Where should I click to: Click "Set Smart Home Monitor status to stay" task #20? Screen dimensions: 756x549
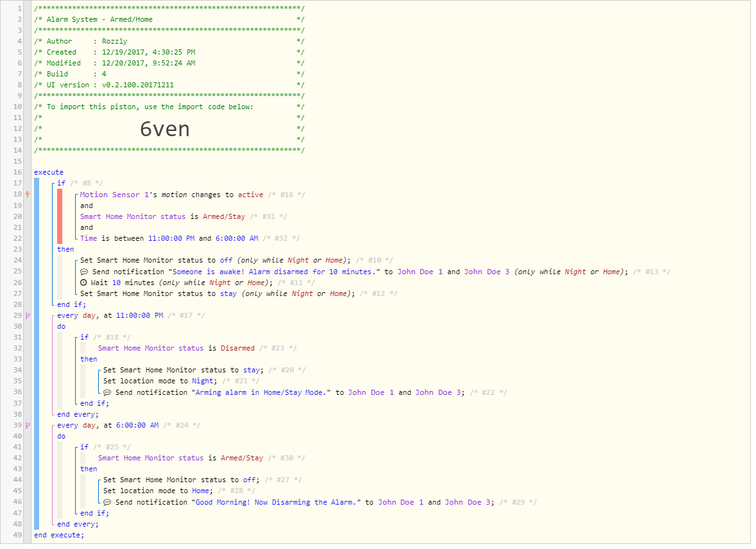coord(183,370)
